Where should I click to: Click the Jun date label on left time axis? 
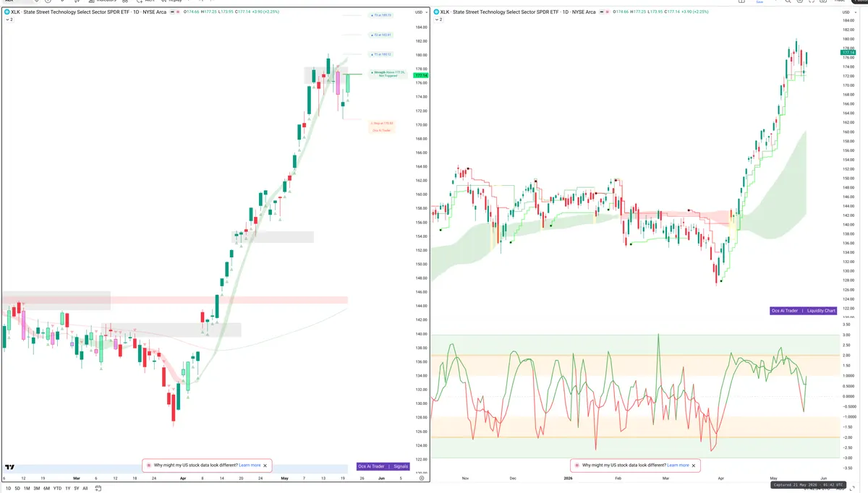coord(381,478)
